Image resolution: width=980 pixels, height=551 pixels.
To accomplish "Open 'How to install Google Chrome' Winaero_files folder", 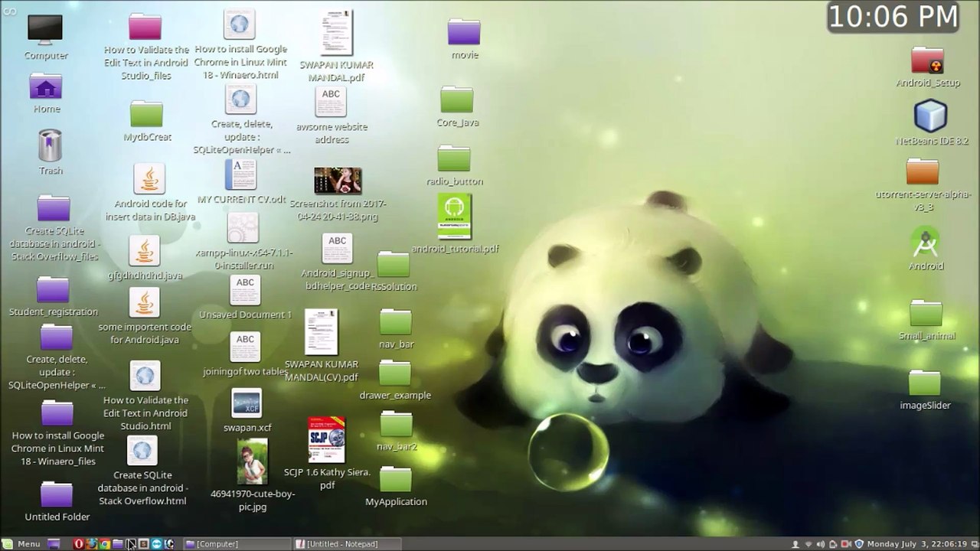I will (57, 413).
